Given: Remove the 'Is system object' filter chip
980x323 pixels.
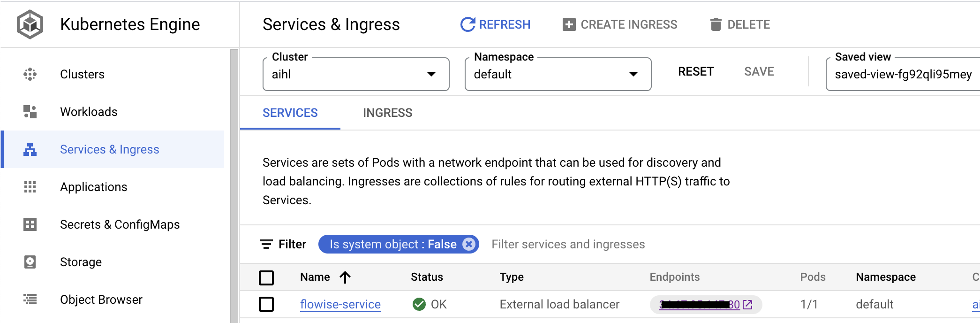Looking at the screenshot, I should point(468,244).
